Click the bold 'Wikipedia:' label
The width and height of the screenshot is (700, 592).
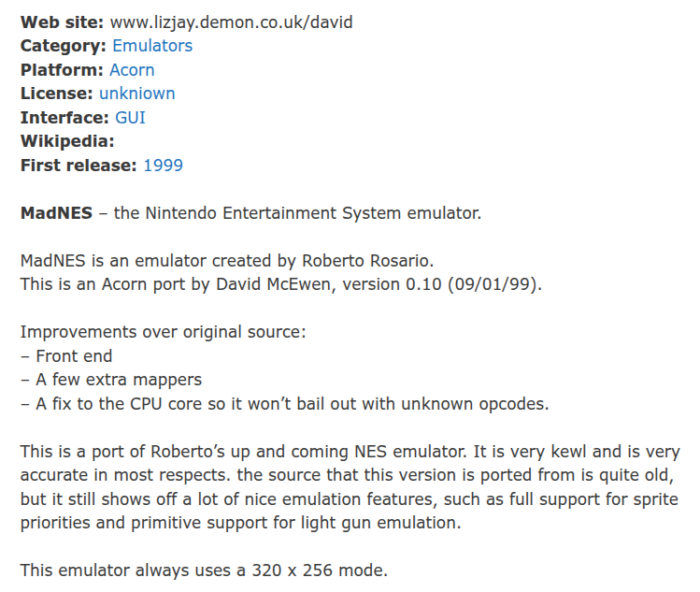click(x=67, y=141)
